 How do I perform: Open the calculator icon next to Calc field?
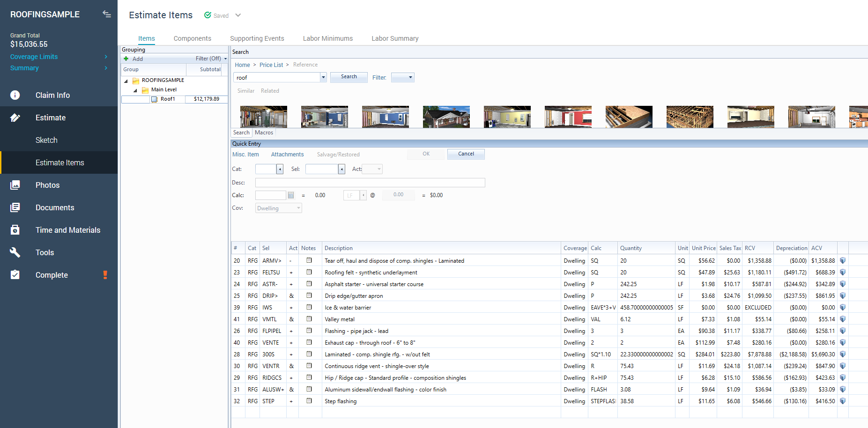(x=291, y=195)
